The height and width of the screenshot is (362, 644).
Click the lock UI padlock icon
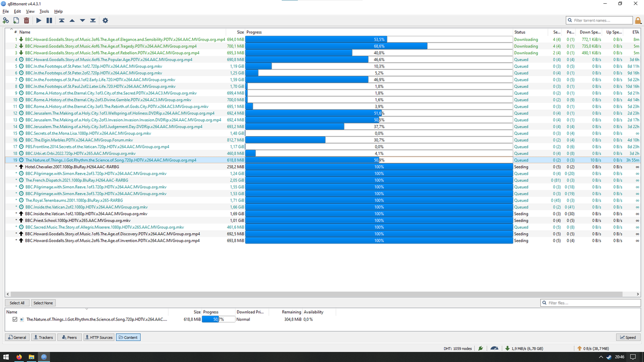click(638, 20)
